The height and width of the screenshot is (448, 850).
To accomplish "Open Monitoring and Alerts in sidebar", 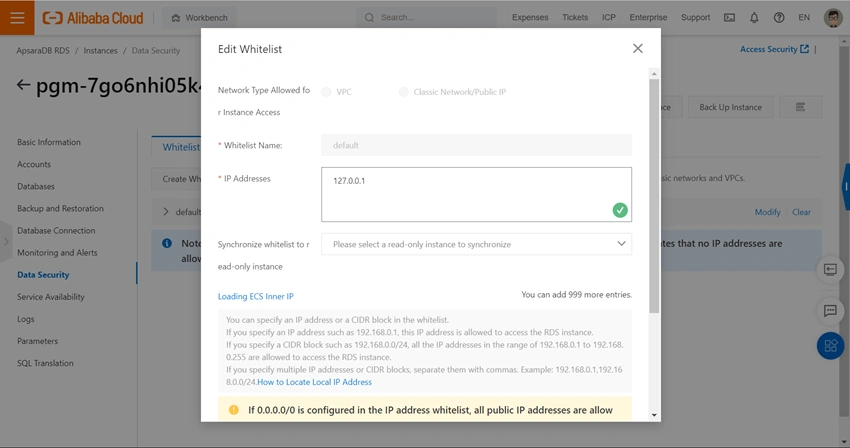I will coord(57,253).
